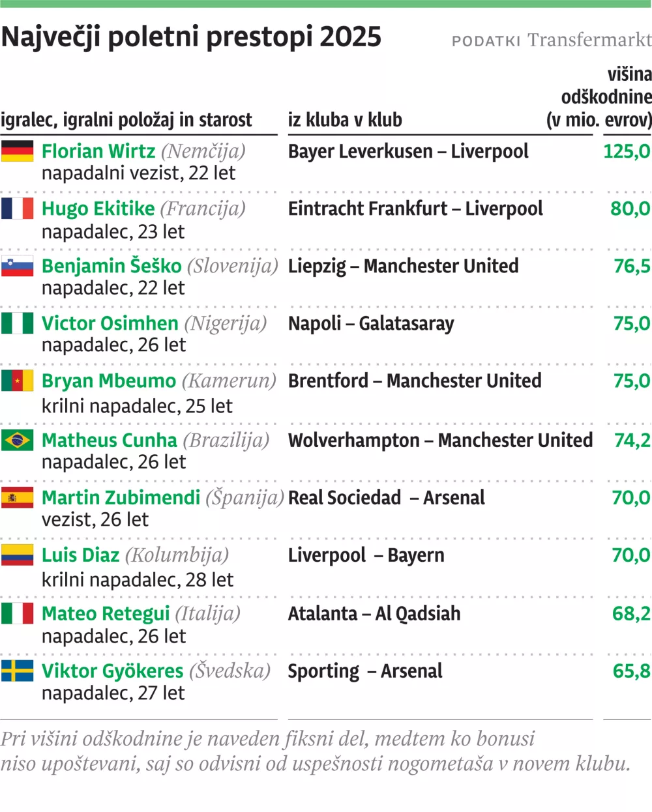The height and width of the screenshot is (812, 652).
Task: Click the Swedish flag icon
Action: [17, 671]
